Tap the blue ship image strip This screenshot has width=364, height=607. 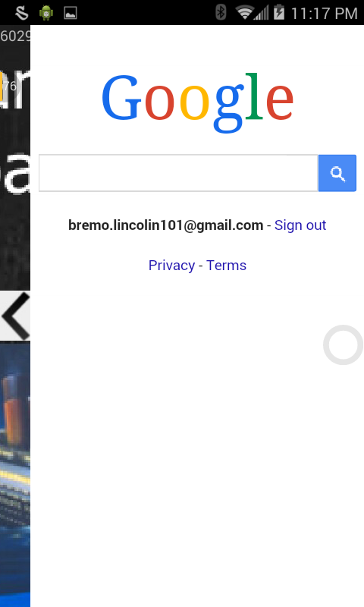[15, 474]
